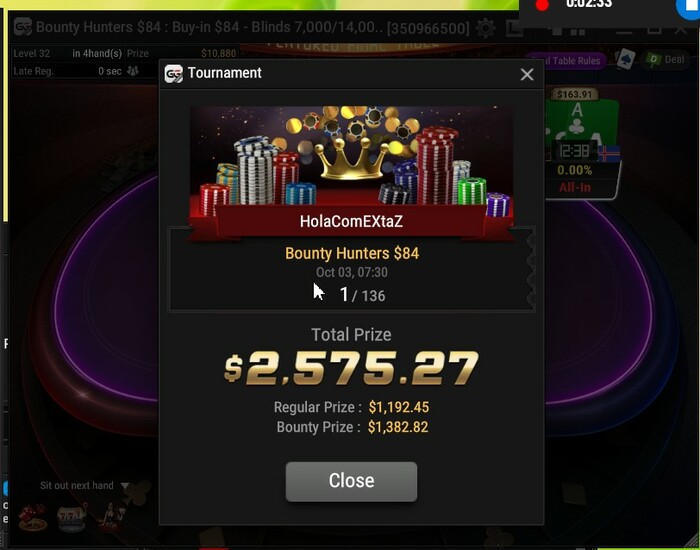Click the red recording indicator dot
Viewport: 700px width, 550px height.
click(542, 5)
